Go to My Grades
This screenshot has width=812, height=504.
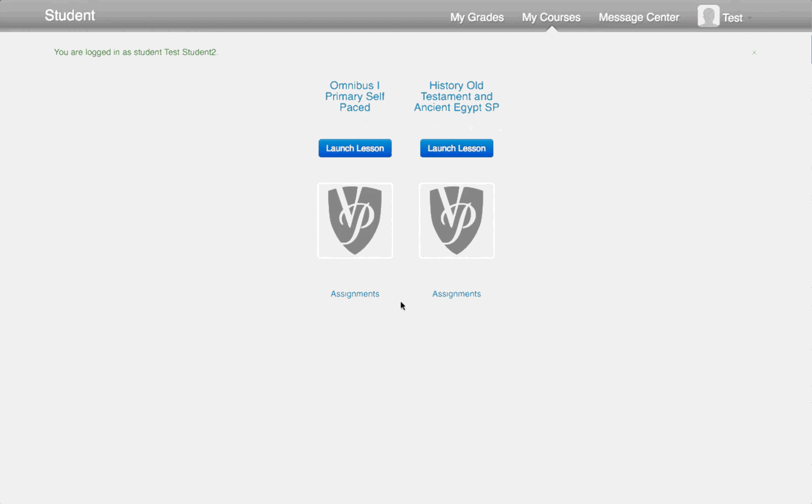click(477, 18)
